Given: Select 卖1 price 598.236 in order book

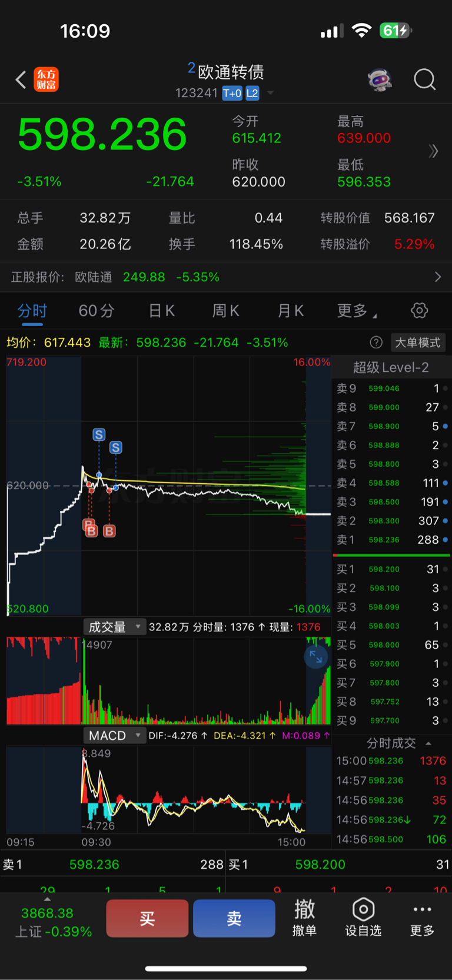Looking at the screenshot, I should click(391, 540).
